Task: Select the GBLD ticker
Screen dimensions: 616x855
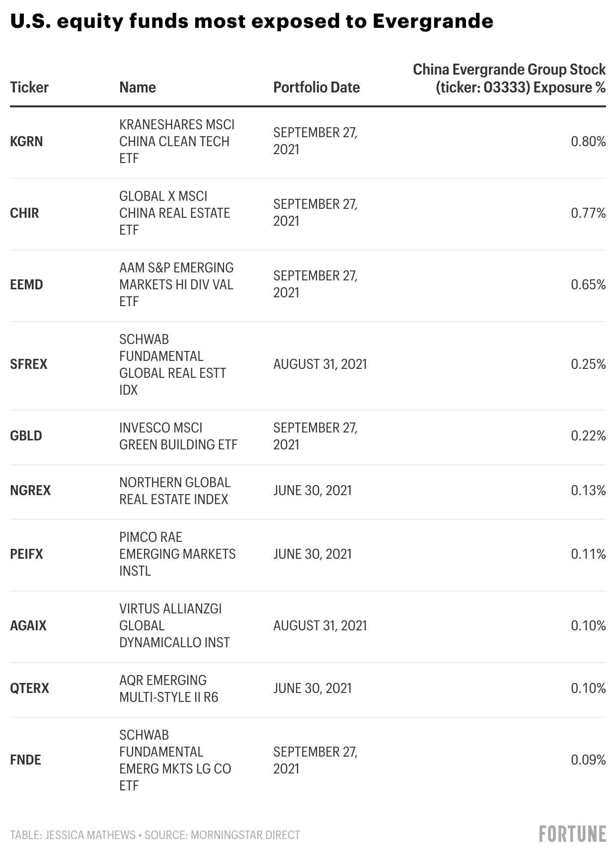Action: click(x=26, y=436)
